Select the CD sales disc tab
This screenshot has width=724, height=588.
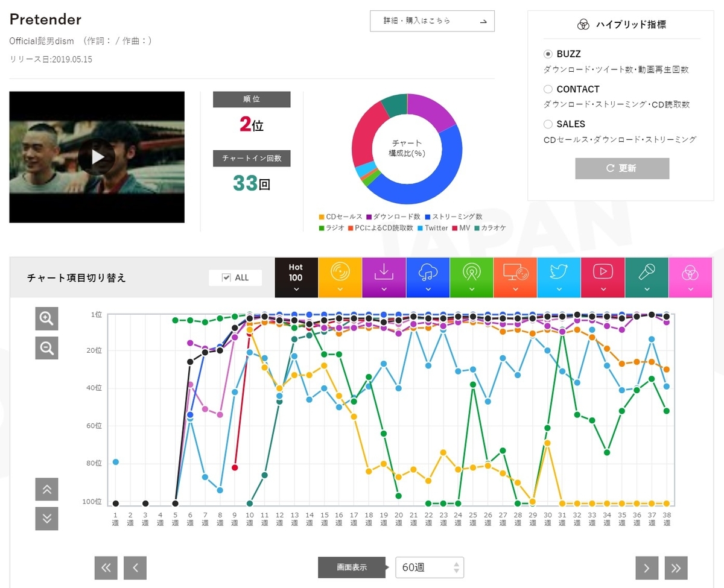click(340, 277)
